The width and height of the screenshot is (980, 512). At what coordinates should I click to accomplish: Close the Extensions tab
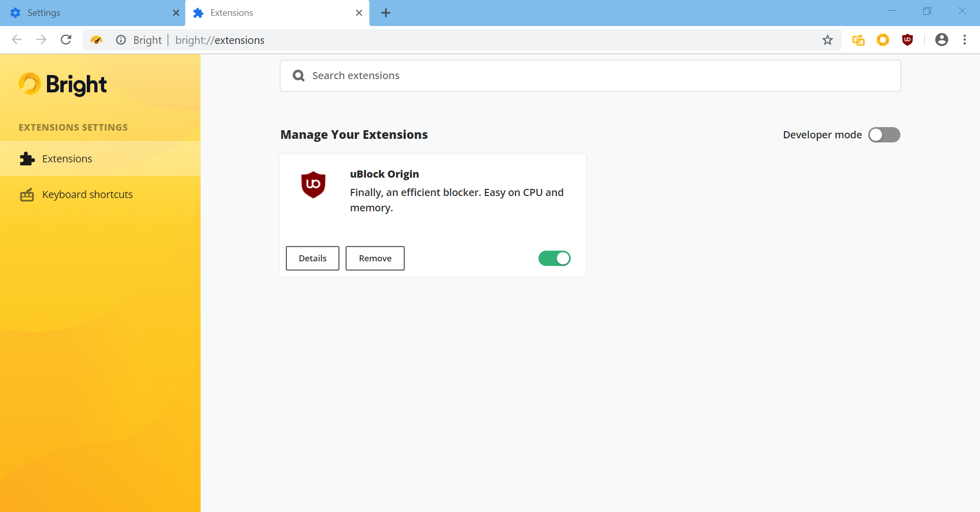pos(359,13)
